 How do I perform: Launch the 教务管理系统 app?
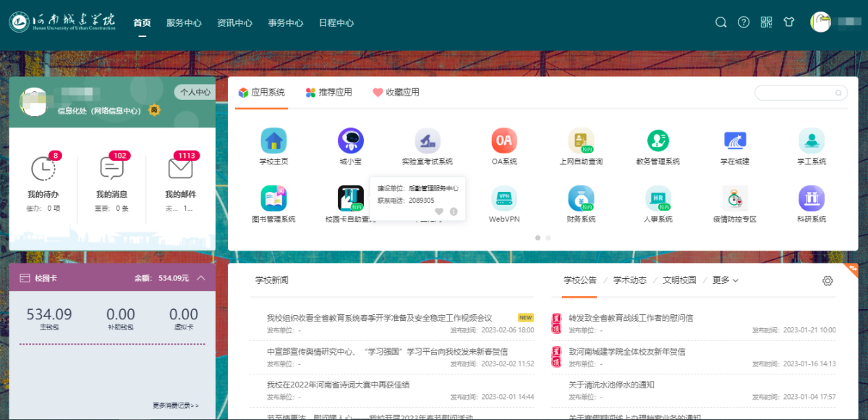click(658, 140)
